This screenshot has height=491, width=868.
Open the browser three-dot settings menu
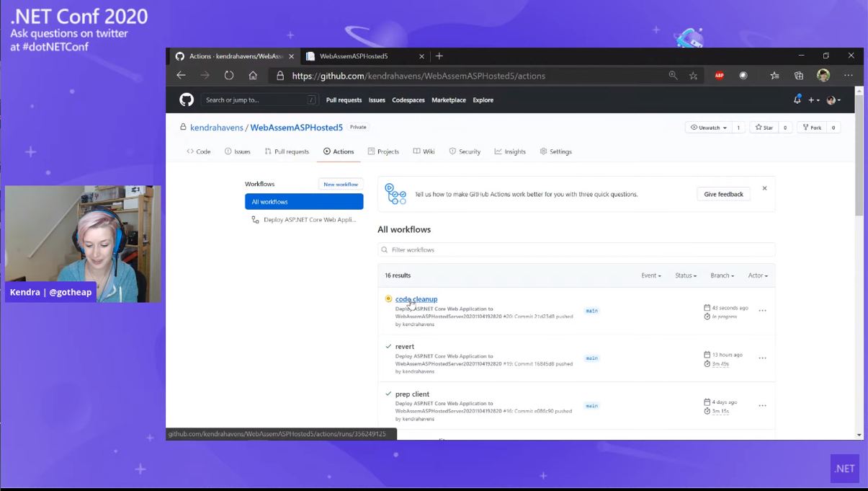(848, 75)
